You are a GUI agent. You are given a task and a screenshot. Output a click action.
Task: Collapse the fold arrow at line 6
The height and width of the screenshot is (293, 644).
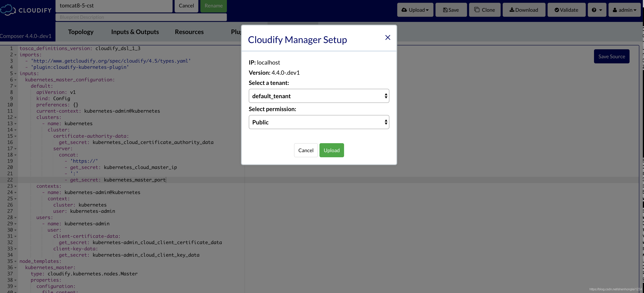pos(15,80)
